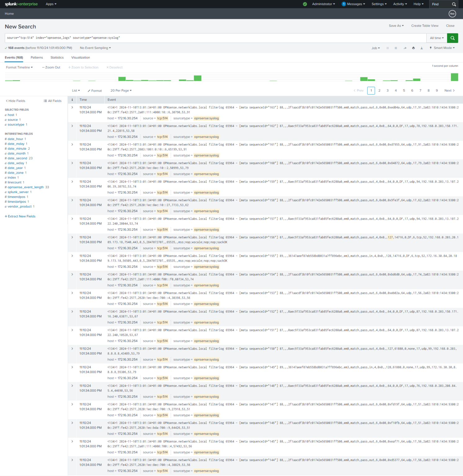
Task: Switch to the Patterns tab
Action: click(37, 57)
